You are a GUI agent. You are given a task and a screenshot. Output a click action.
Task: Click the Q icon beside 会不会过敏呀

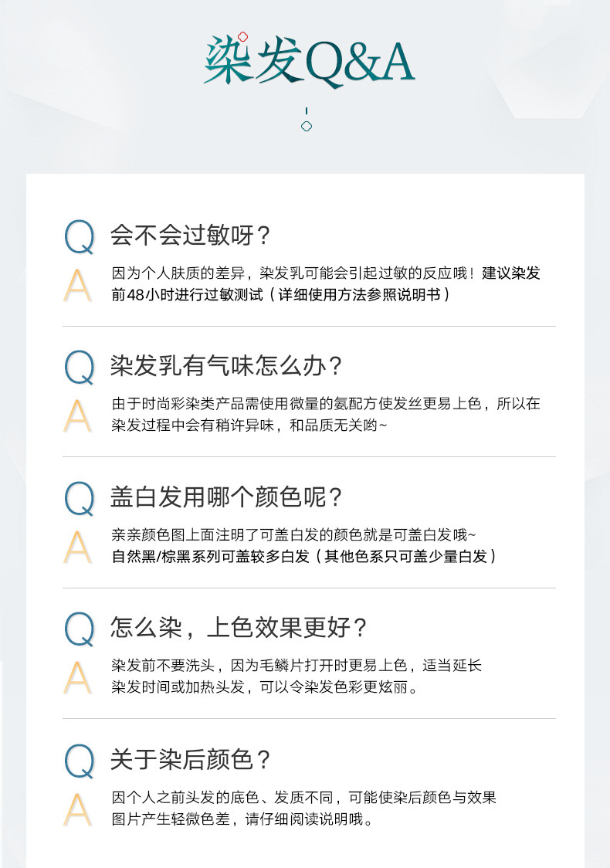coord(79,236)
